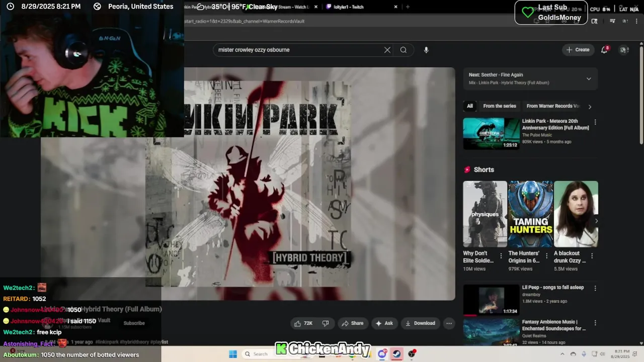Viewport: 644px width, 362px height.
Task: Open the physiques soldier short thumbnail
Action: (x=485, y=214)
